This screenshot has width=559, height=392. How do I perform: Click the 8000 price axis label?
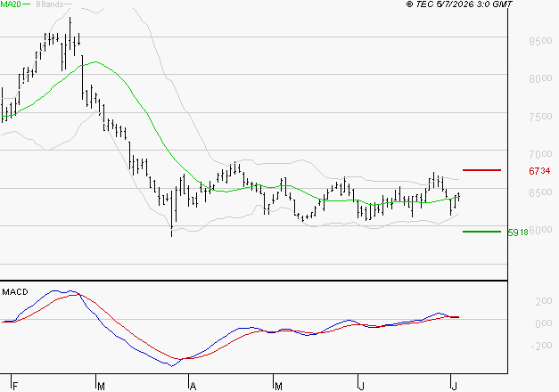click(540, 78)
